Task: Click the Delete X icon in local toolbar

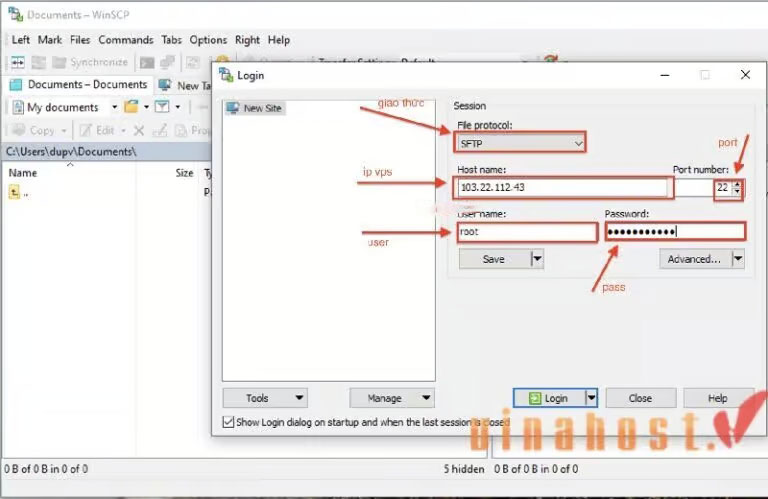Action: 139,130
